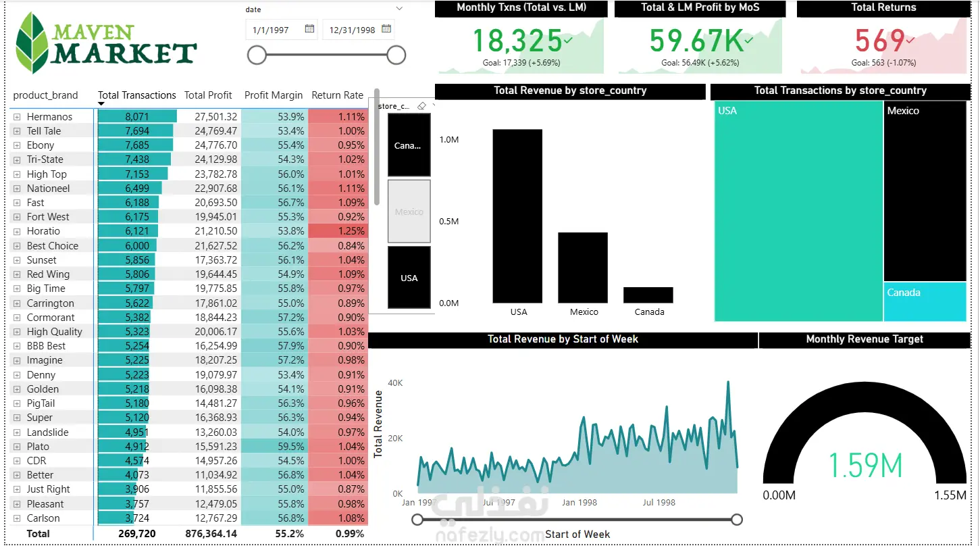This screenshot has height=546, width=980.
Task: Select Best Choice transactions 6,000
Action: [x=137, y=246]
